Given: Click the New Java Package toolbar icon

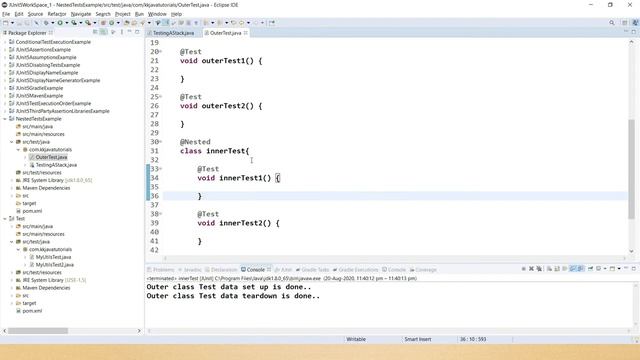Looking at the screenshot, I should [103, 23].
